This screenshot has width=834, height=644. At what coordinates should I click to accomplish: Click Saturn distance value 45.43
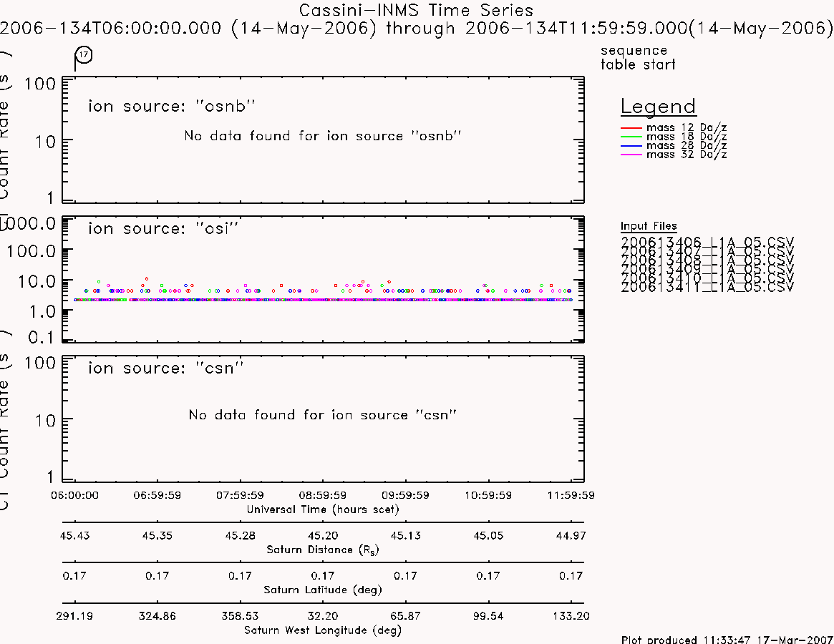click(74, 535)
